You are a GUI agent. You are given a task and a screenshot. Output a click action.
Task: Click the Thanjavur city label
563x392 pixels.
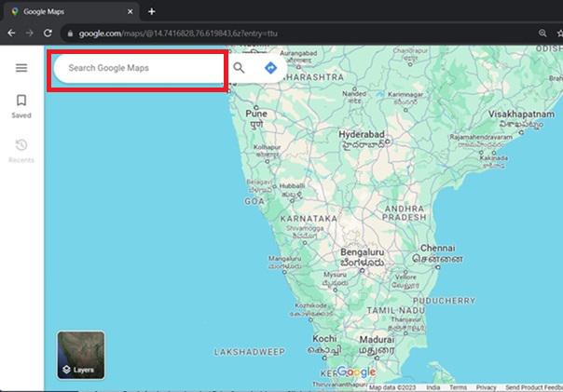click(405, 319)
